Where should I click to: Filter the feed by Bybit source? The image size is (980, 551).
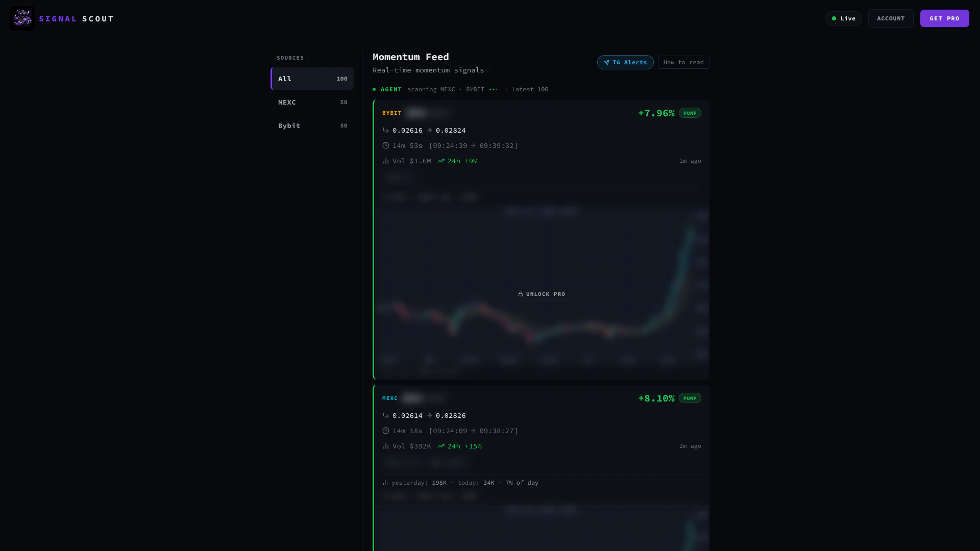(312, 126)
